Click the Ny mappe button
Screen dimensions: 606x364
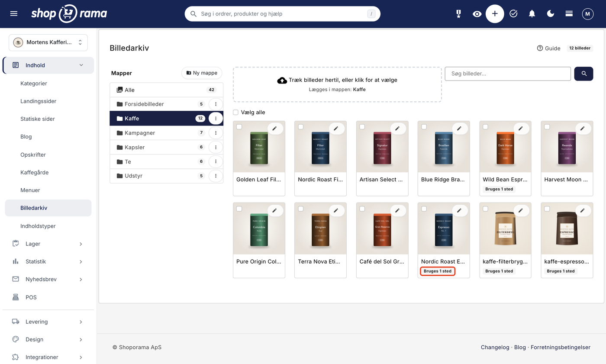(x=202, y=73)
